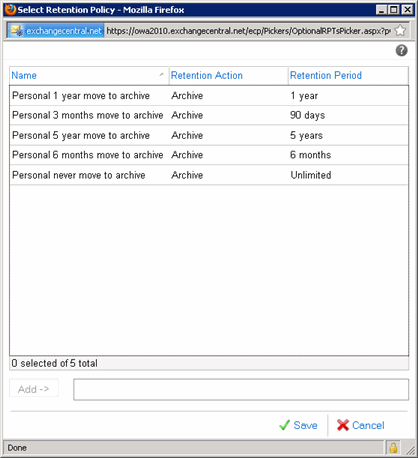Open the help question mark icon
The width and height of the screenshot is (418, 458).
click(401, 51)
